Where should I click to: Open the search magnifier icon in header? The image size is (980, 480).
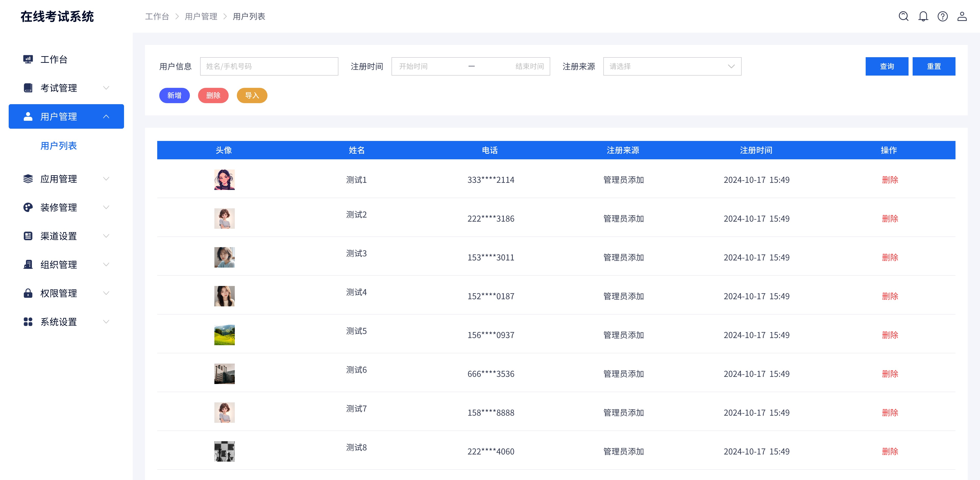(x=903, y=16)
